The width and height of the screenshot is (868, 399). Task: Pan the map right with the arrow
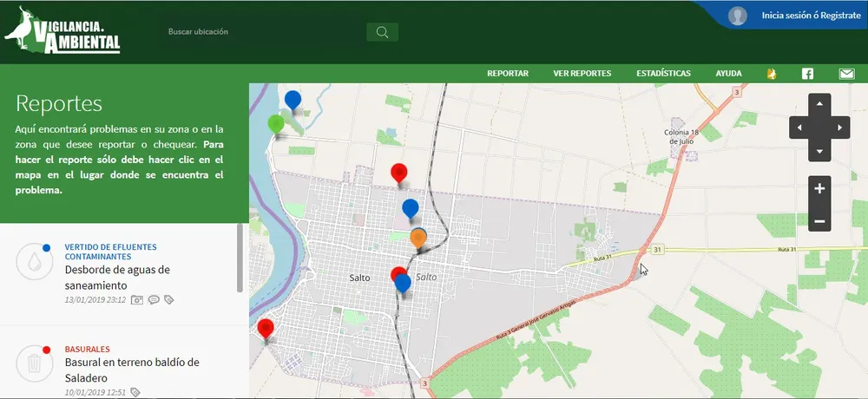coord(840,128)
